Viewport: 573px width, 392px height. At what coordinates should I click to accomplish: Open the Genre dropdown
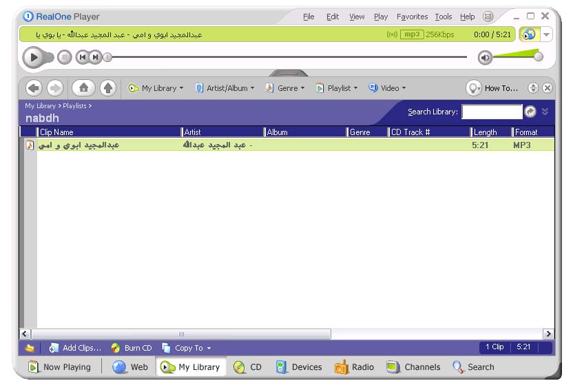click(x=284, y=88)
